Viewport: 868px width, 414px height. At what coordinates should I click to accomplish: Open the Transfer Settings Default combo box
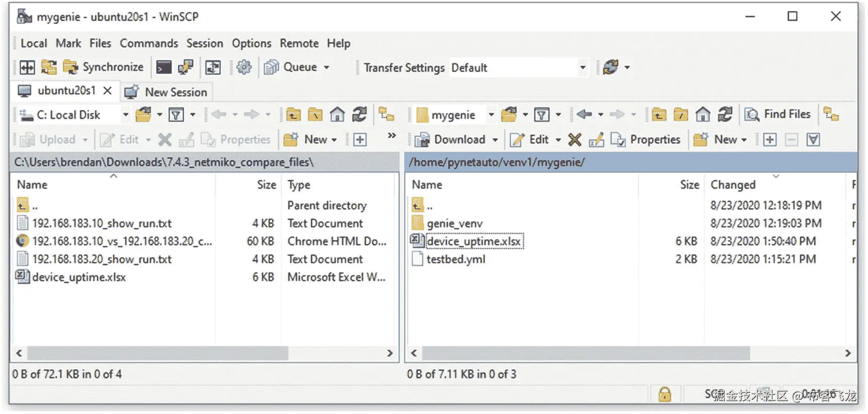(x=519, y=67)
